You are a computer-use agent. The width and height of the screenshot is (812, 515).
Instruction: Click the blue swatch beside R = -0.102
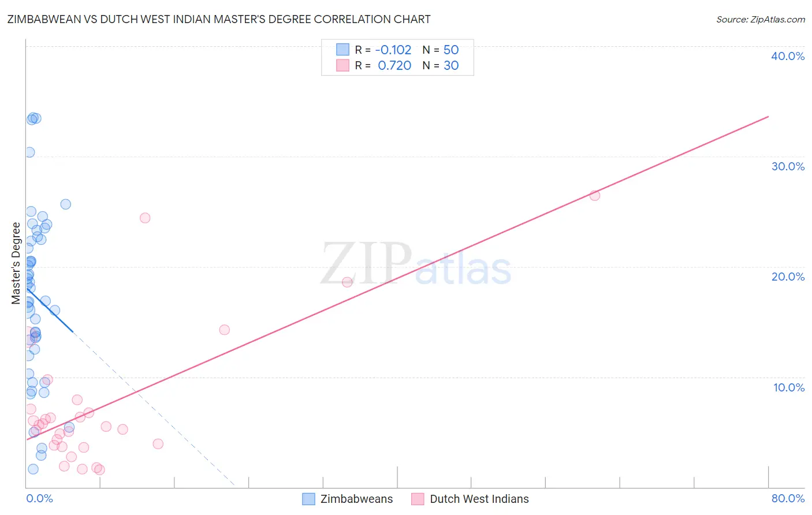pyautogui.click(x=343, y=50)
